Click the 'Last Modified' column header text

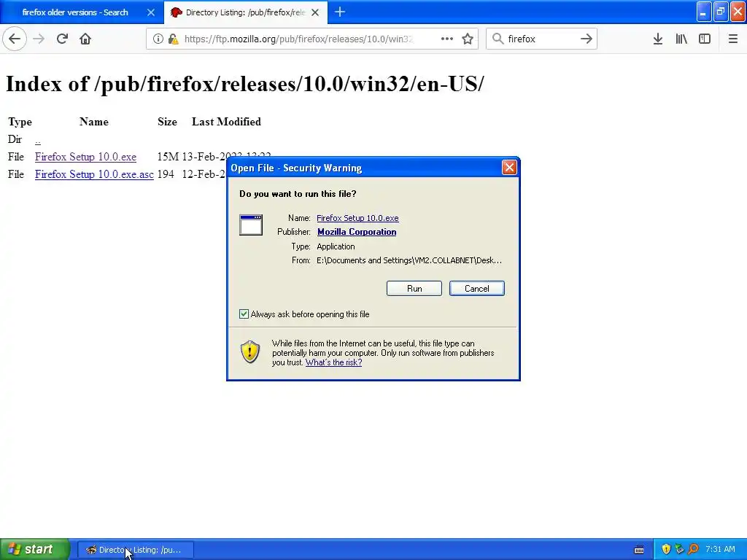click(226, 122)
